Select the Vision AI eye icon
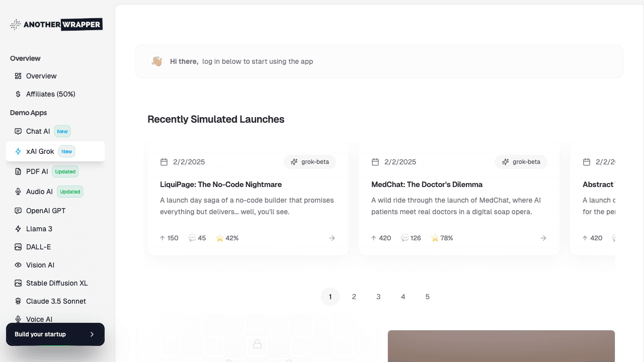This screenshot has width=644, height=362. [18, 265]
